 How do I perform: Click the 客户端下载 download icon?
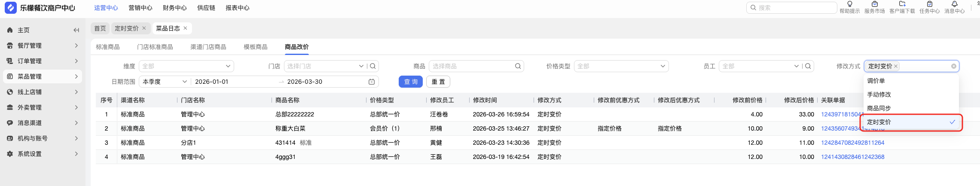902,4
